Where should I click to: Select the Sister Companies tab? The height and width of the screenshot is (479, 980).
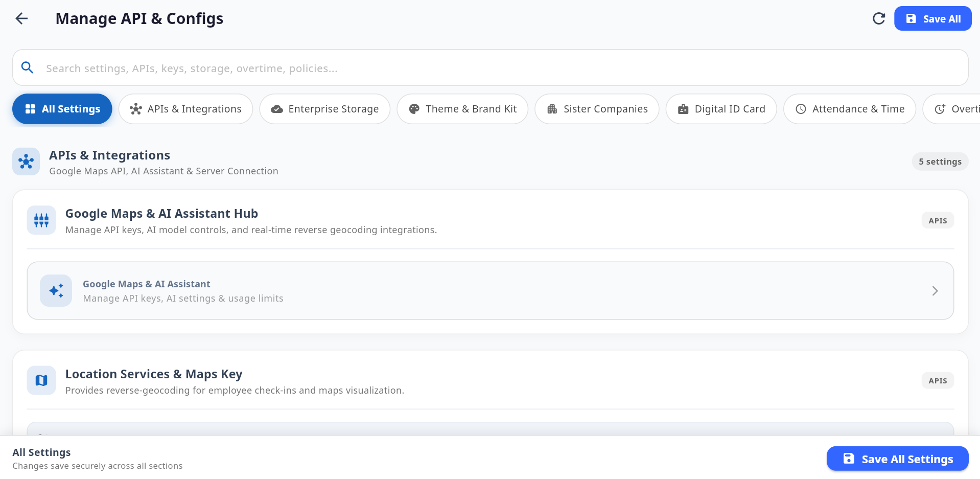597,109
